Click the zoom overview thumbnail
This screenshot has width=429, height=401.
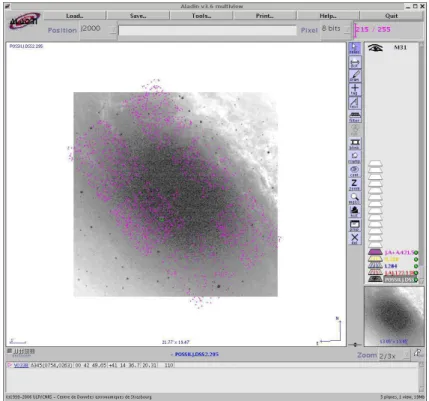[x=393, y=316]
